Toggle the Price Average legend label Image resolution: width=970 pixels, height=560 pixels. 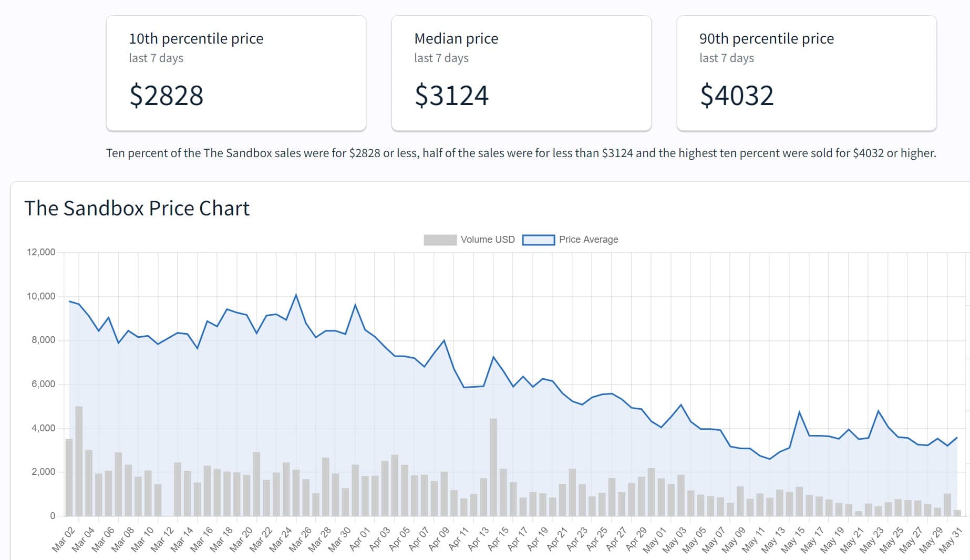588,240
